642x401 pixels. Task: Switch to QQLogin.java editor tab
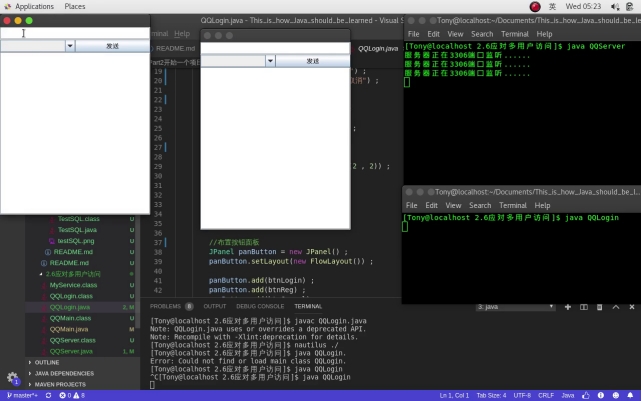[378, 48]
